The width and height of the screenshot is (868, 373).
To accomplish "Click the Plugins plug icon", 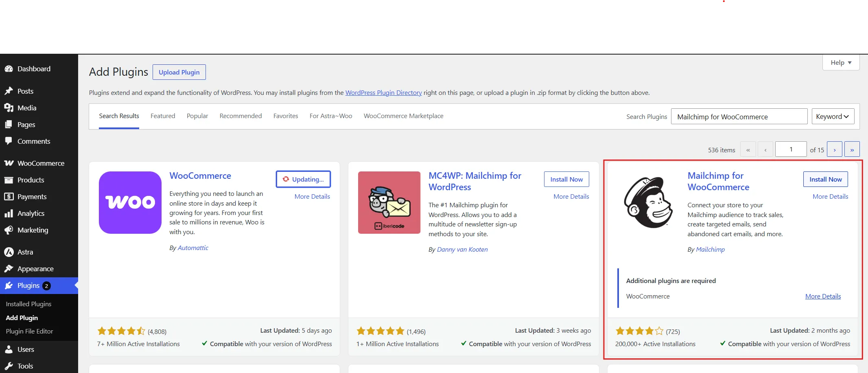I will (9, 285).
